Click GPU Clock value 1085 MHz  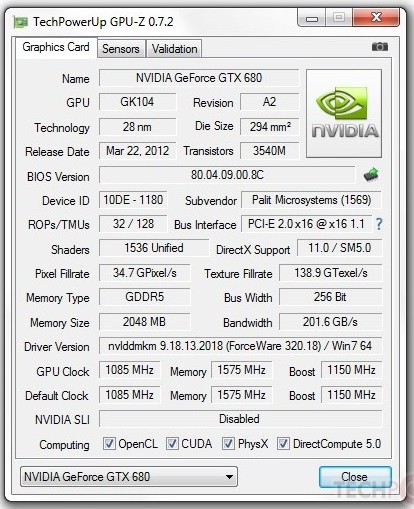click(129, 370)
